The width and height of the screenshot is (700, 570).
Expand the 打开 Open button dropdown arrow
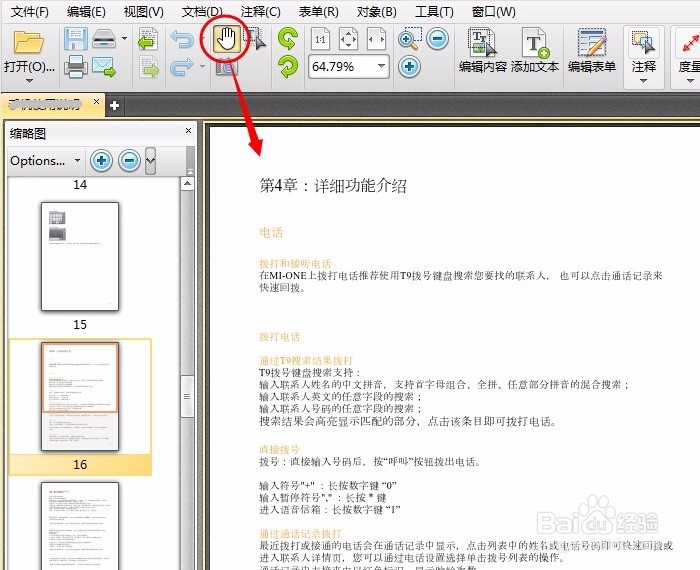[29, 81]
